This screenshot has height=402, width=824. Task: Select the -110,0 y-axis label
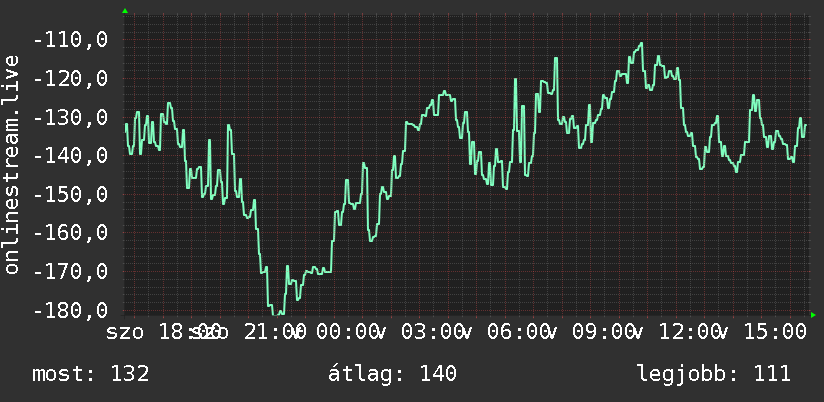click(x=70, y=40)
